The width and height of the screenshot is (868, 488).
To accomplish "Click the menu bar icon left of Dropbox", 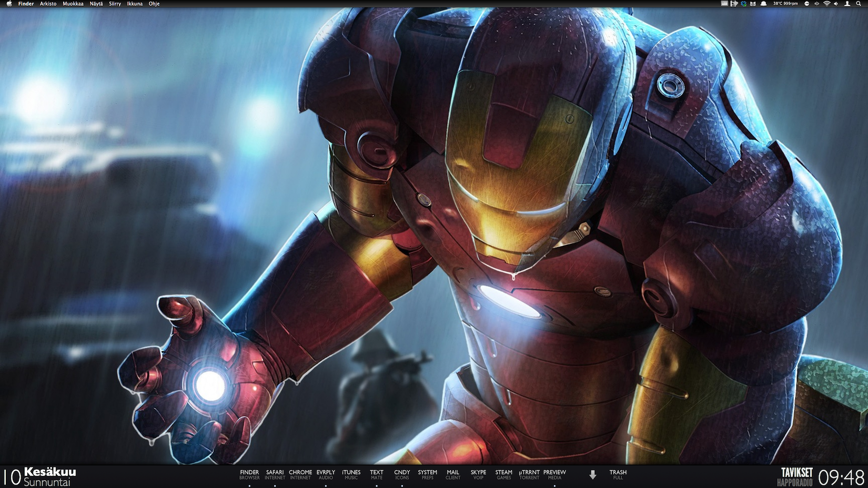I will pyautogui.click(x=734, y=4).
